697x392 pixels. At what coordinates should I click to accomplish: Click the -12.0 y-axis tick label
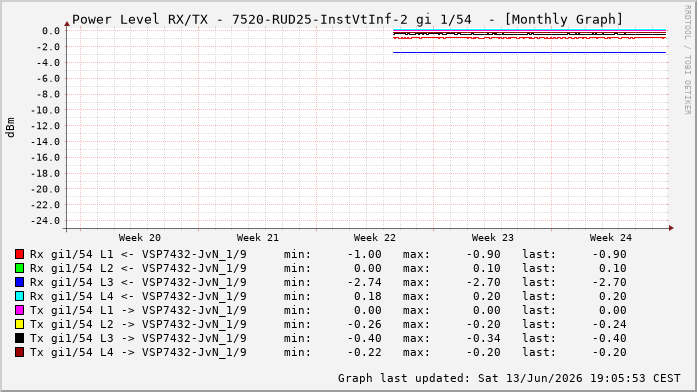[45, 126]
